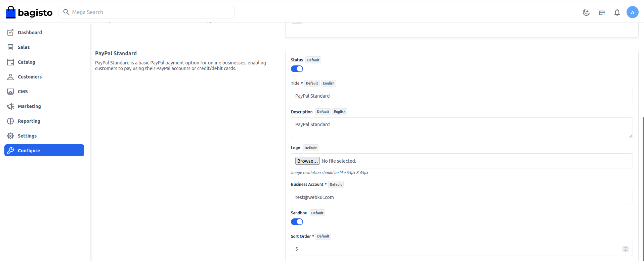
Task: Click 'Default' badge beside Sandbox label
Action: click(317, 213)
